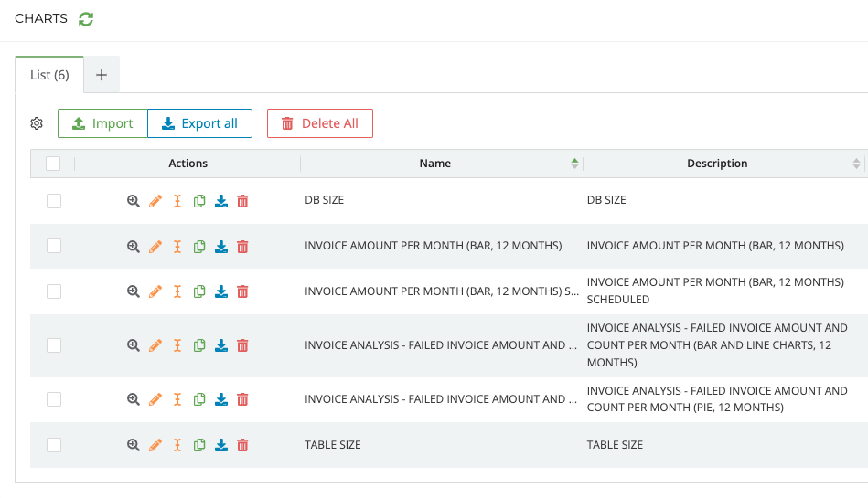
Task: Click the Export all button
Action: point(199,123)
